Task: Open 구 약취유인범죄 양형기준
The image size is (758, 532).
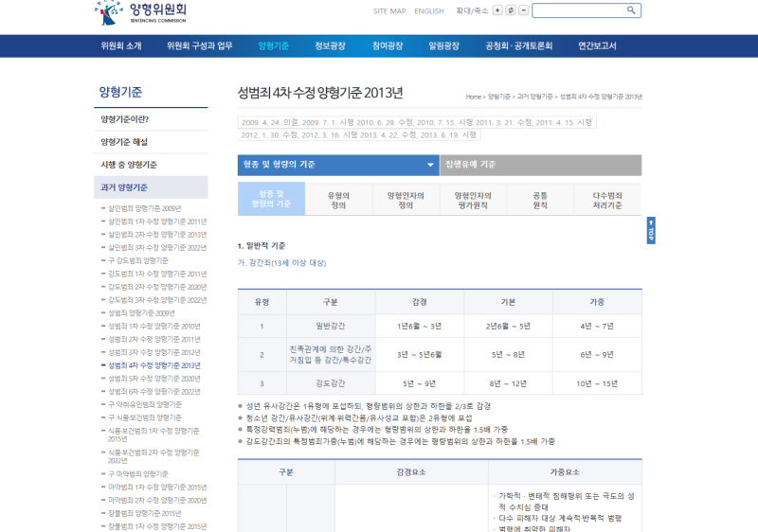Action: point(145,404)
